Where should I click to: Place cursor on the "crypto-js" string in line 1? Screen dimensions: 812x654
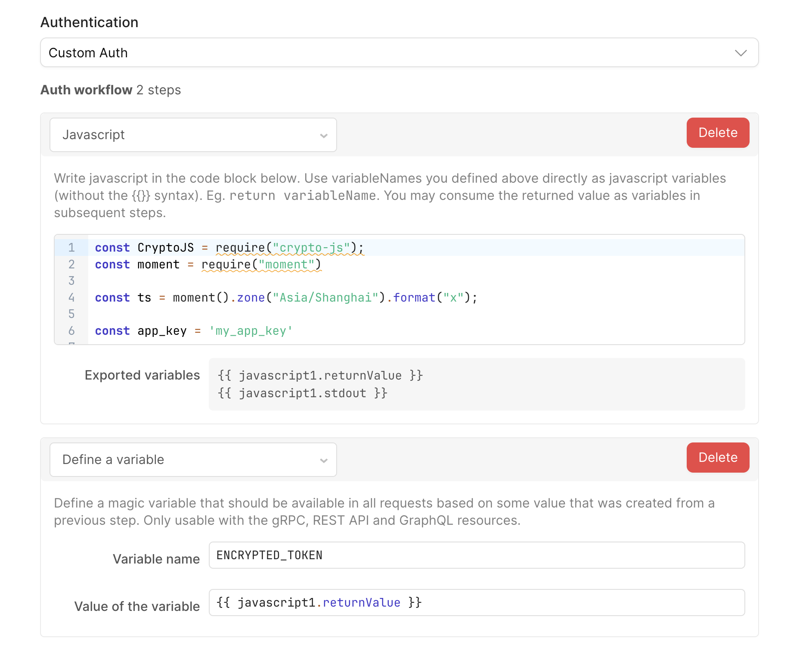(311, 248)
